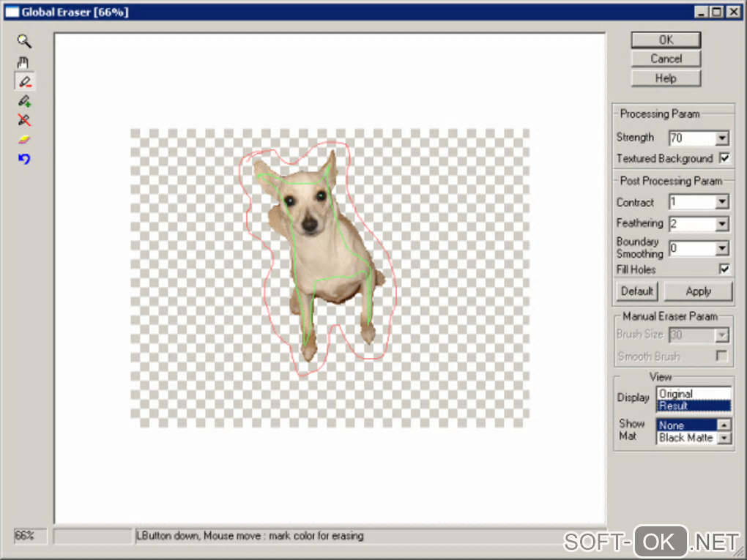Viewport: 747px width, 560px height.
Task: Select the delete marks crossed-pen tool
Action: [x=24, y=120]
